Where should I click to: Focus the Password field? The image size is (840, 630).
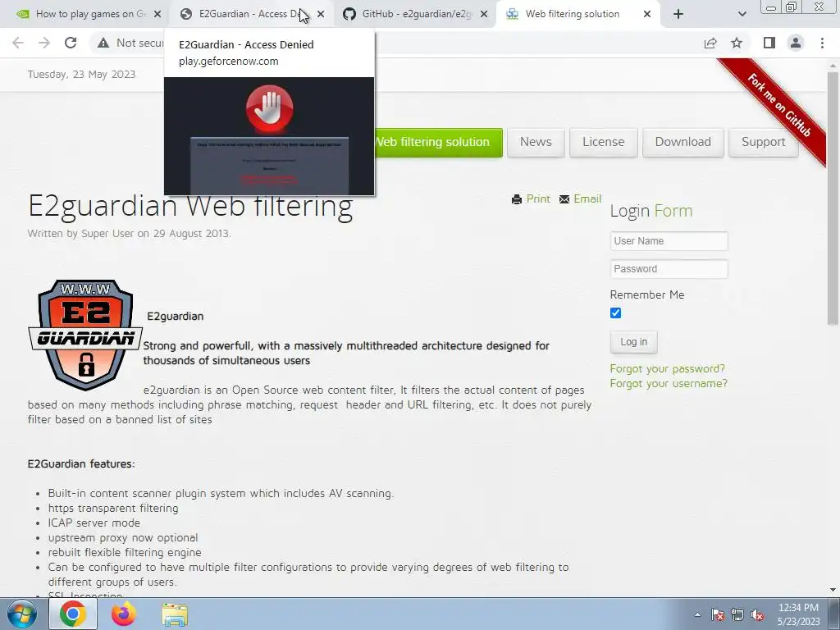point(669,269)
